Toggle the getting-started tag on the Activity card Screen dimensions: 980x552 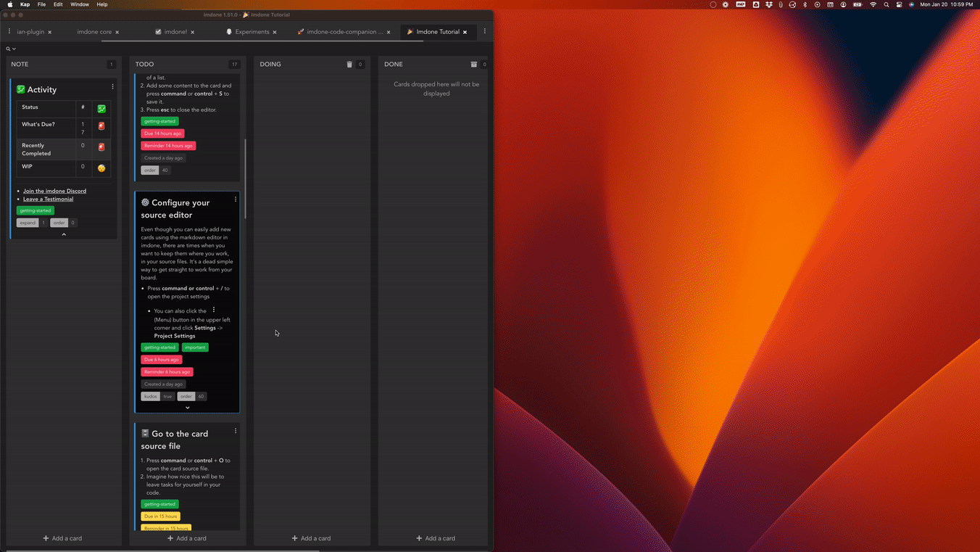(x=35, y=210)
